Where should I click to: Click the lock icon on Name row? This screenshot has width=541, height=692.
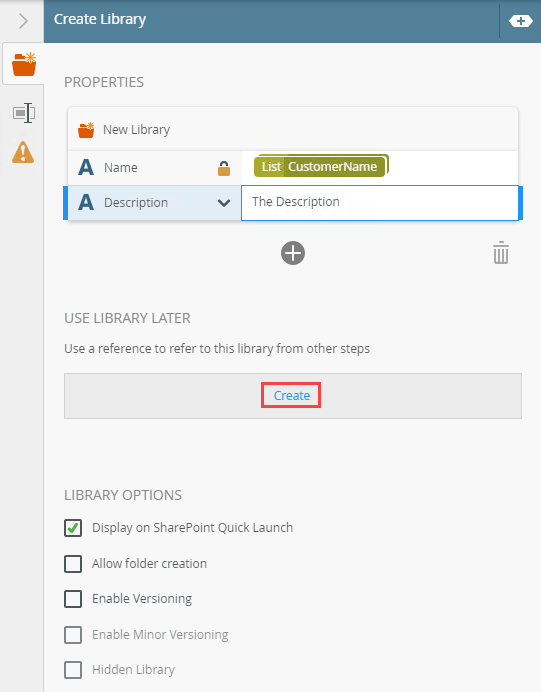pos(224,168)
